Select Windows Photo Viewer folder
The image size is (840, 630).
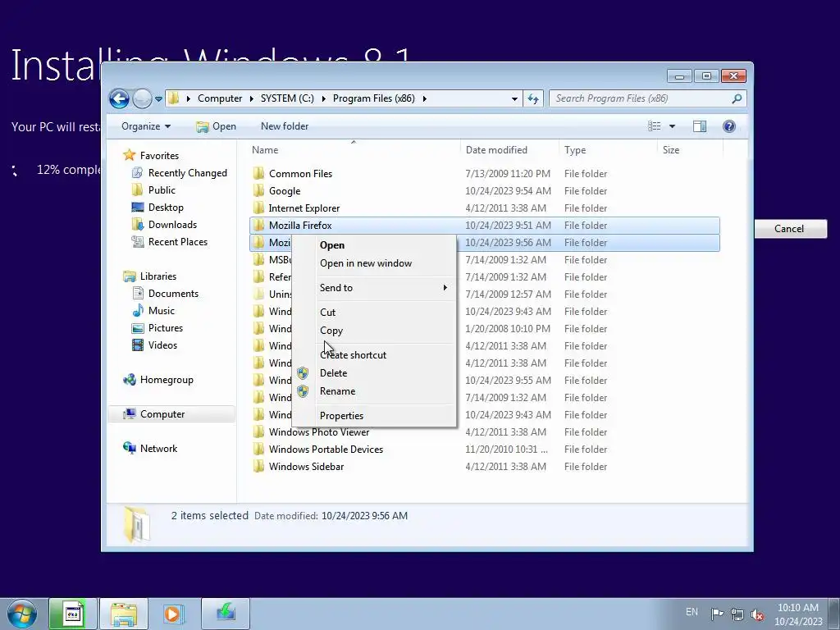click(x=485, y=431)
